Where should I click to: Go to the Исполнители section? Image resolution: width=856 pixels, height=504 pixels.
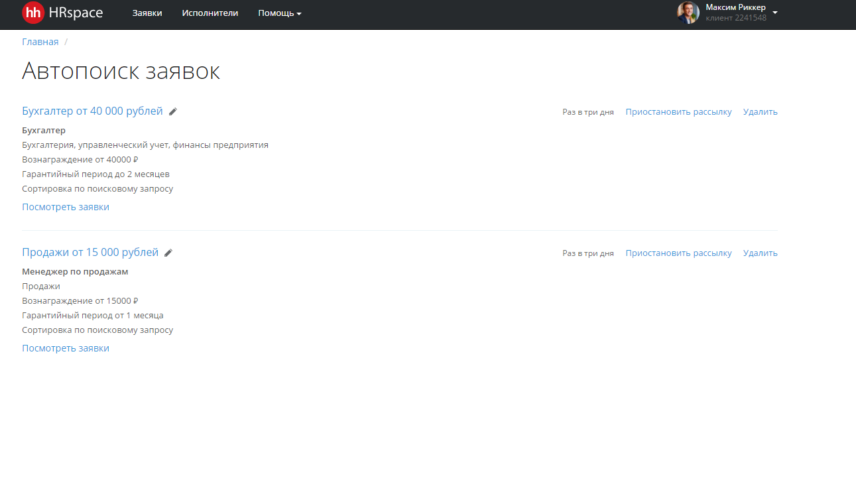pyautogui.click(x=210, y=13)
